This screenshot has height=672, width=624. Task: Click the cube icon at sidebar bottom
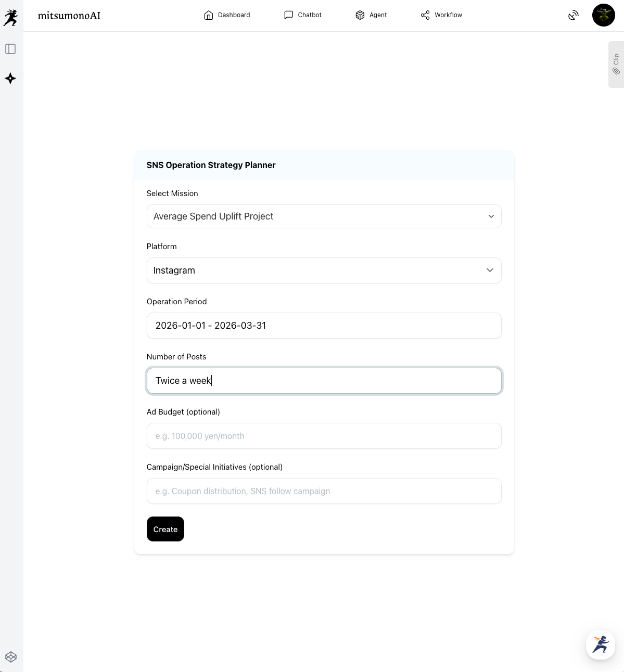coord(11,657)
